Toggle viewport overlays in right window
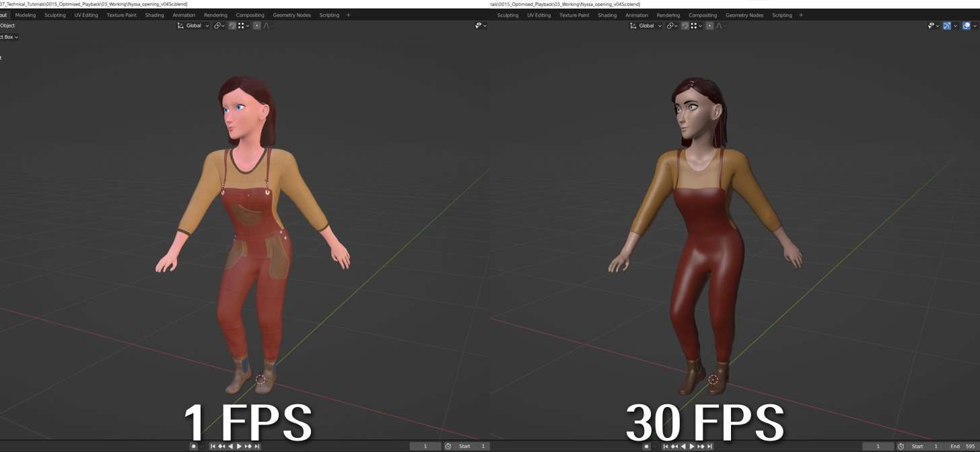 [967, 26]
